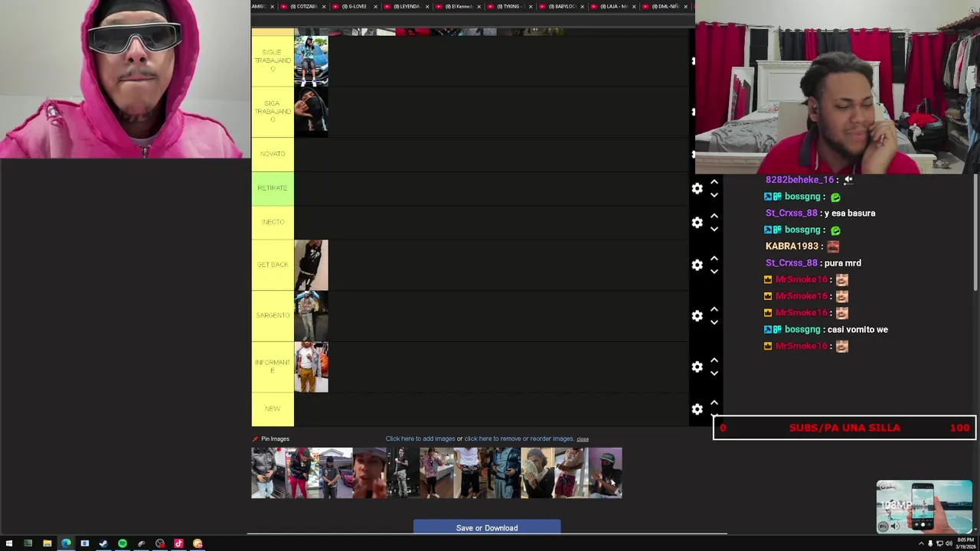980x551 pixels.
Task: Move INEPTO row down with arrow
Action: (x=714, y=228)
